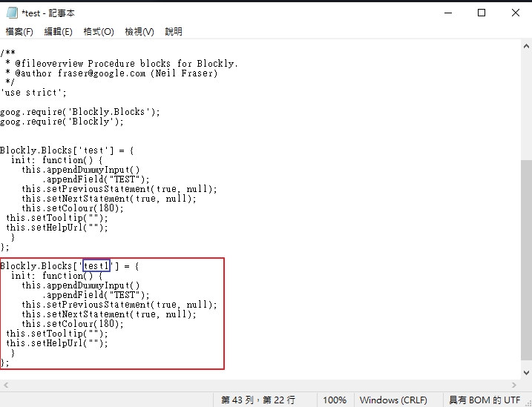Click the goog.require('Blockly.Blocks'); line

click(x=79, y=112)
